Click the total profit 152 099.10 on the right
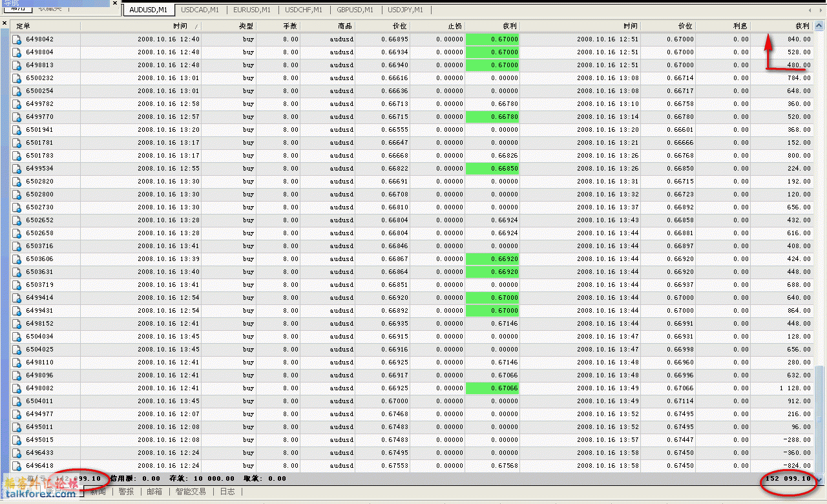Screen dimensions: 827x504 (x=788, y=479)
